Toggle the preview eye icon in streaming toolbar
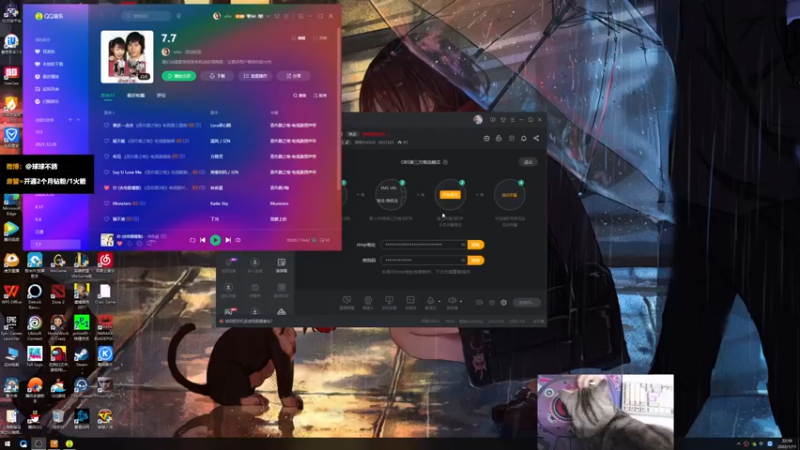800x450 pixels. 491,303
